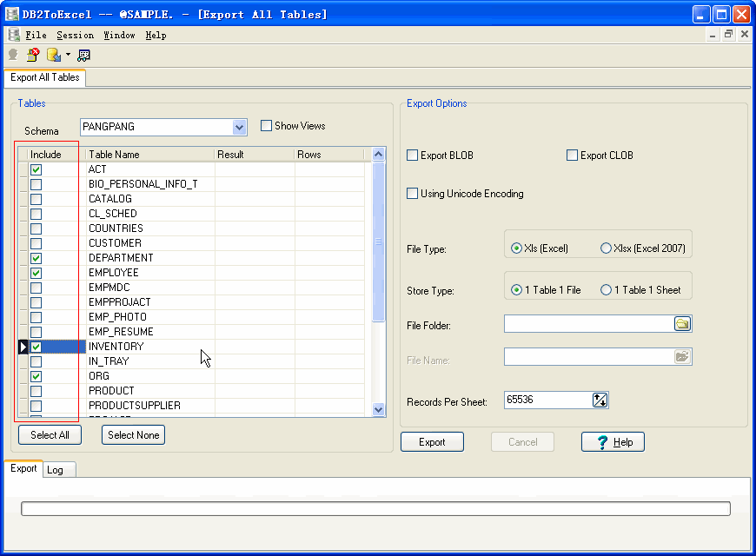Click the table list scroll down arrow
The image size is (756, 556).
tap(379, 409)
